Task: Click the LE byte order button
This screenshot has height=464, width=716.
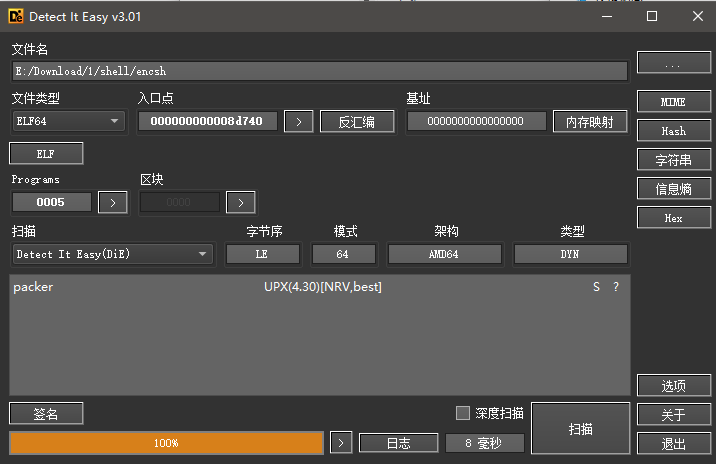Action: click(x=263, y=254)
